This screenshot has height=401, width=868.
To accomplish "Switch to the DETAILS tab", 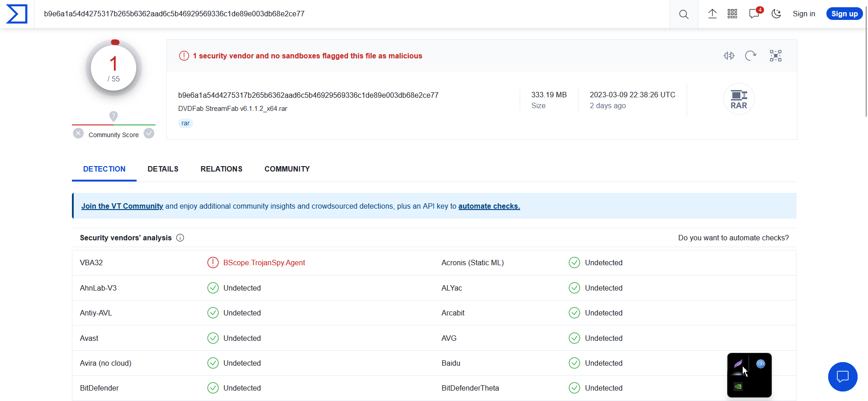I will point(163,169).
